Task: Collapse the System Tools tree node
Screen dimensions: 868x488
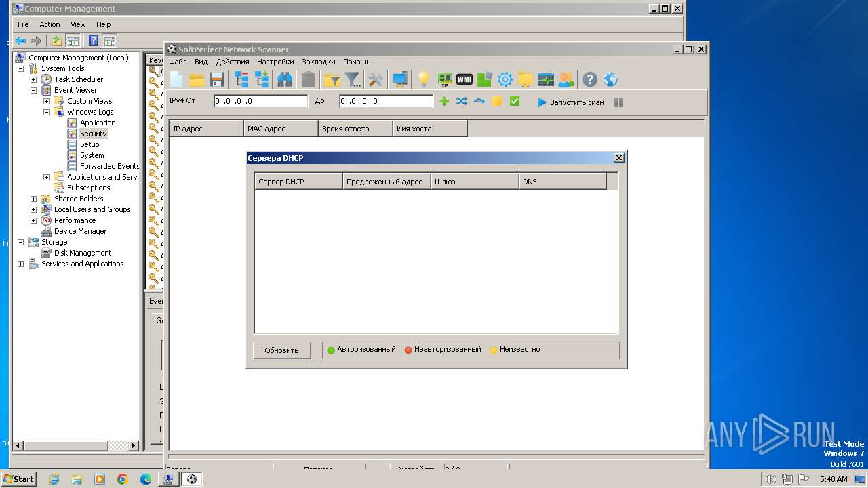Action: (x=20, y=68)
